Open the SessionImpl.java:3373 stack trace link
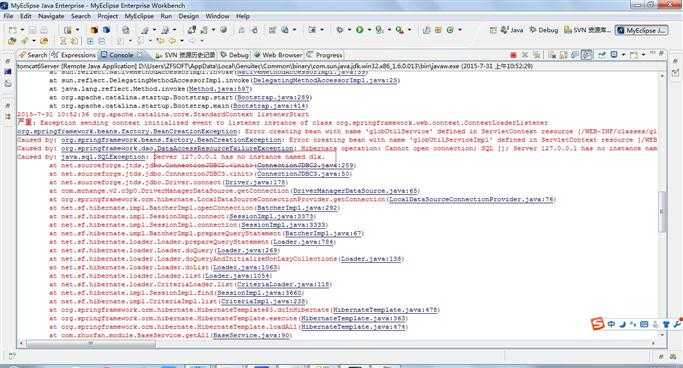Viewport: 683px width, 368px height. [x=271, y=216]
